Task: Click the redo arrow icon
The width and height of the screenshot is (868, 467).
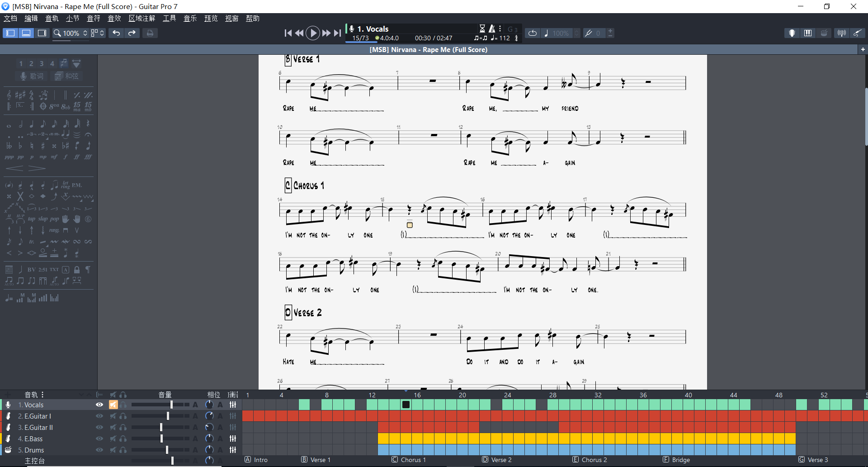Action: 132,33
